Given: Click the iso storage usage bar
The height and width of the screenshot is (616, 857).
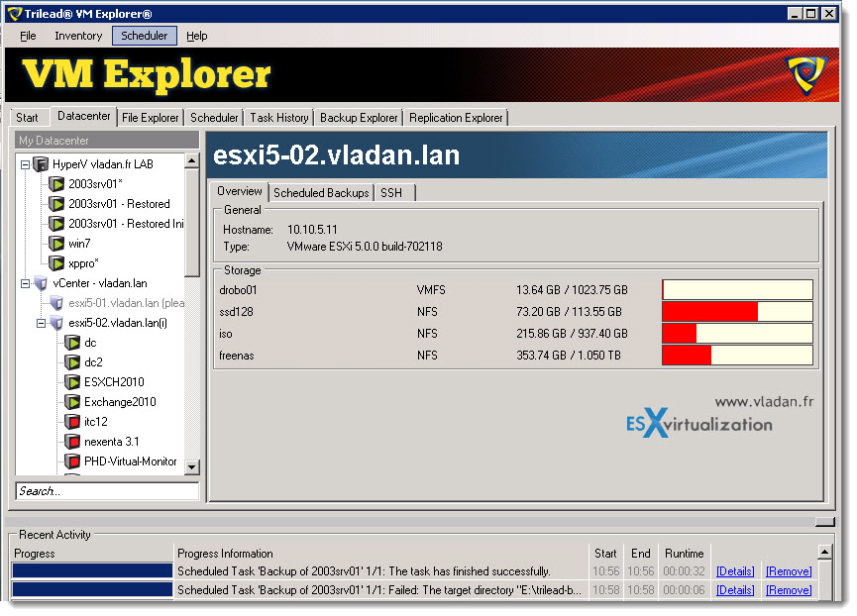Looking at the screenshot, I should (x=737, y=333).
